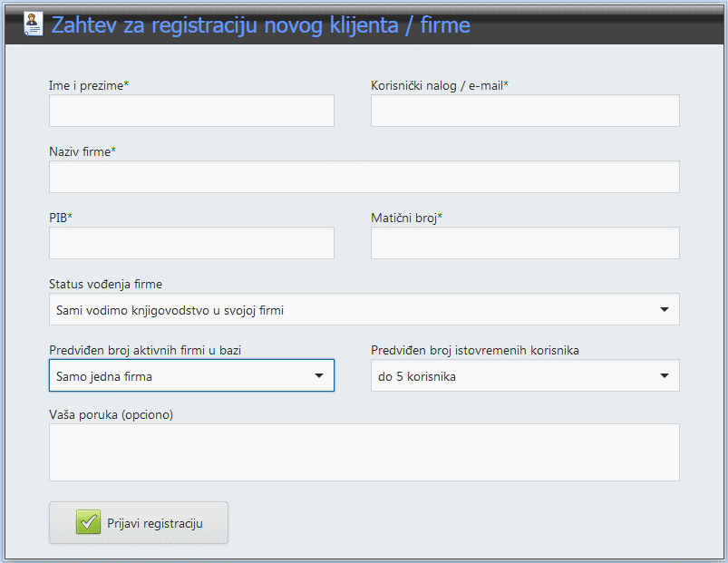Screen dimensions: 728x563
Task: Click the user registration icon in the header
Action: (33, 24)
